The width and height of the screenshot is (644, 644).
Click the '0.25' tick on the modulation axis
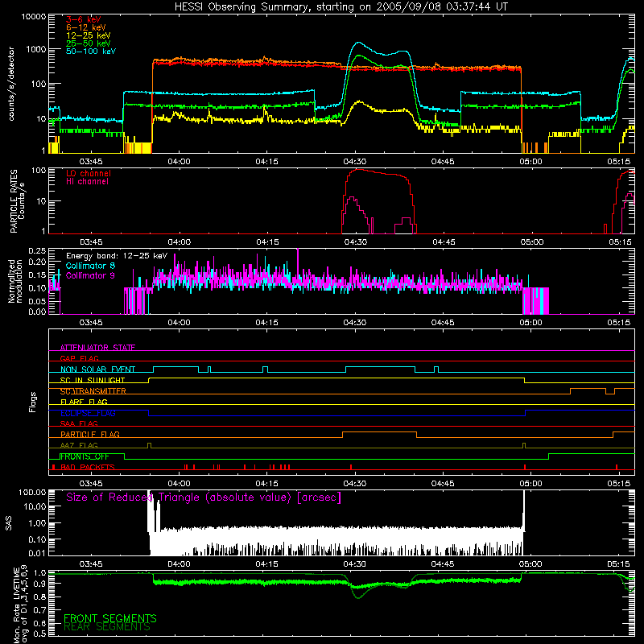pos(38,251)
